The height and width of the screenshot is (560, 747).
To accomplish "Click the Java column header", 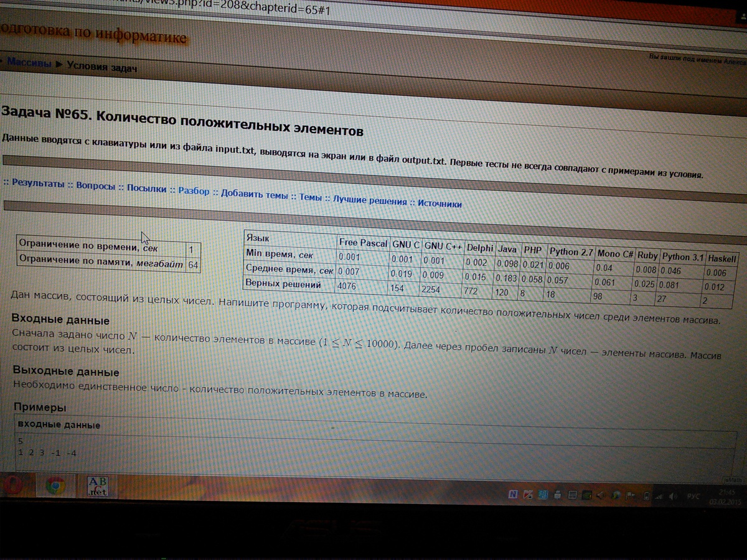I will coord(507,249).
